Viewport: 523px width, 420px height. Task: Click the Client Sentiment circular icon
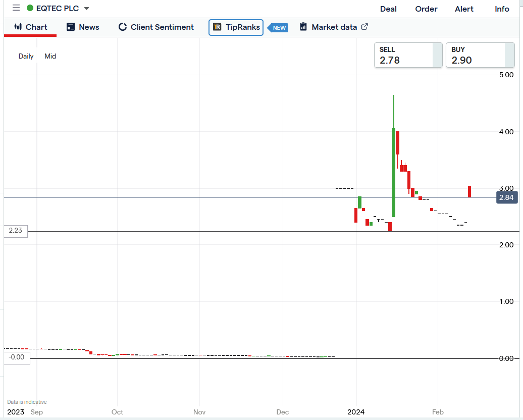point(122,27)
